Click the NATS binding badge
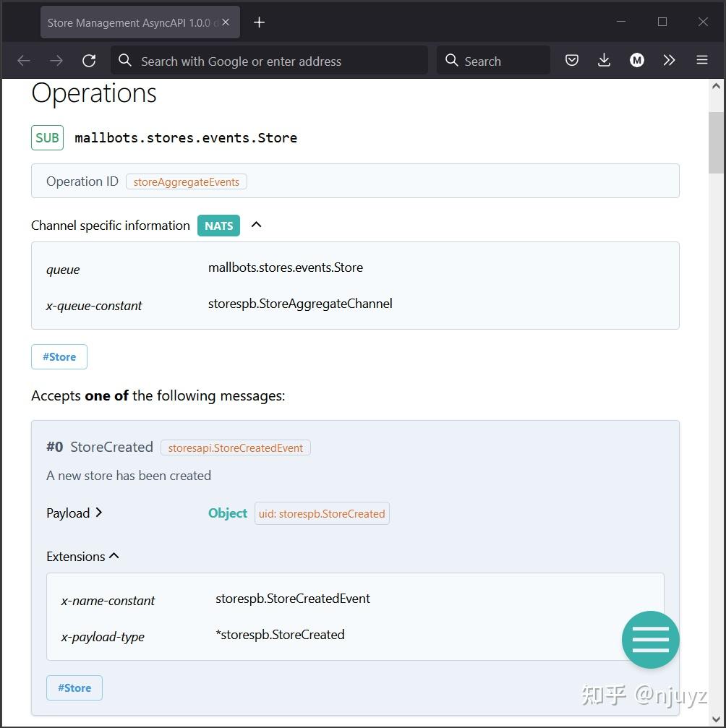This screenshot has width=726, height=728. pos(218,226)
